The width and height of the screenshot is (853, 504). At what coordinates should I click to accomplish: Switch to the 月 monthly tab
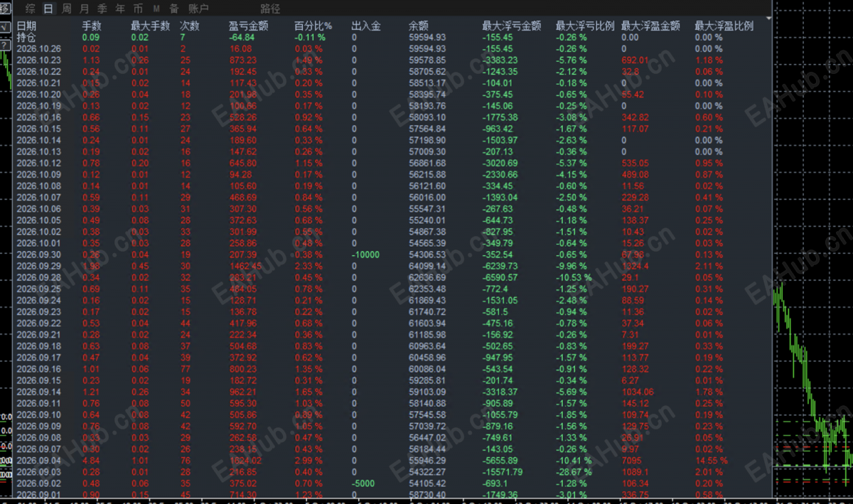(x=85, y=9)
